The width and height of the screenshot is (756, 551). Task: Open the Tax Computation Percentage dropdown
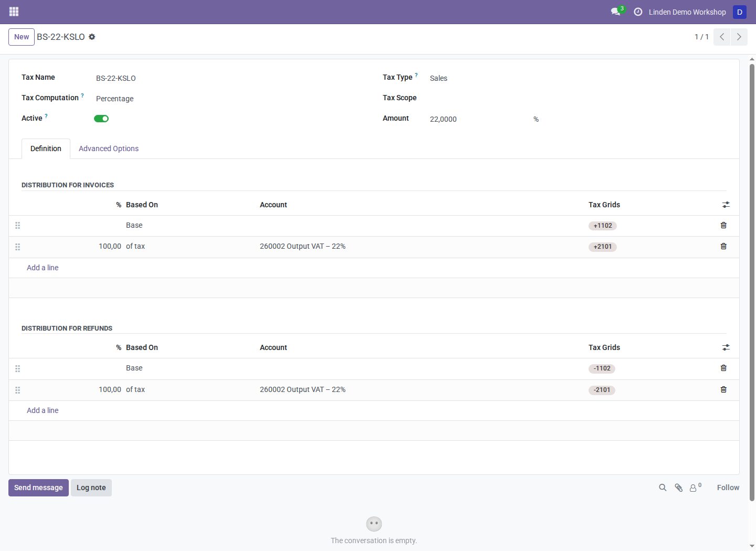231,99
